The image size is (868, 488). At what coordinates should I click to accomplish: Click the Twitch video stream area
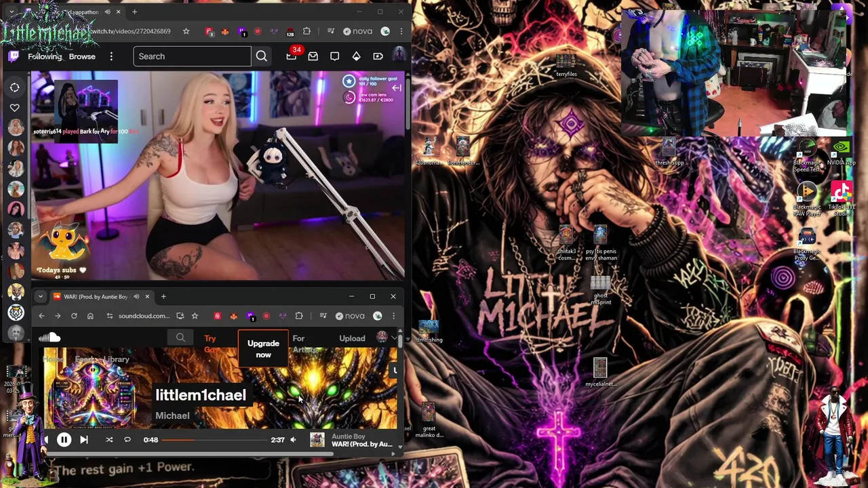pyautogui.click(x=217, y=176)
